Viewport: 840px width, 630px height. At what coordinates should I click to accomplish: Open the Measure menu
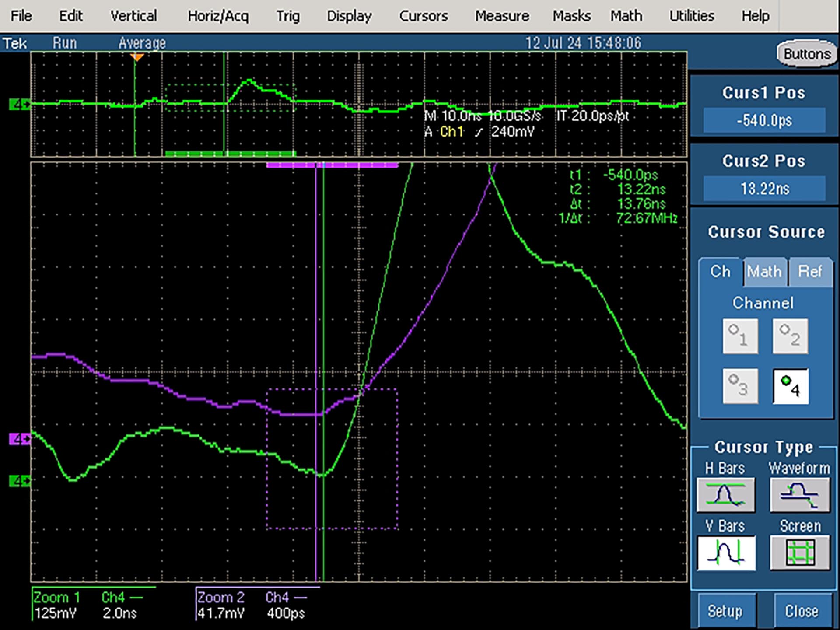coord(502,16)
